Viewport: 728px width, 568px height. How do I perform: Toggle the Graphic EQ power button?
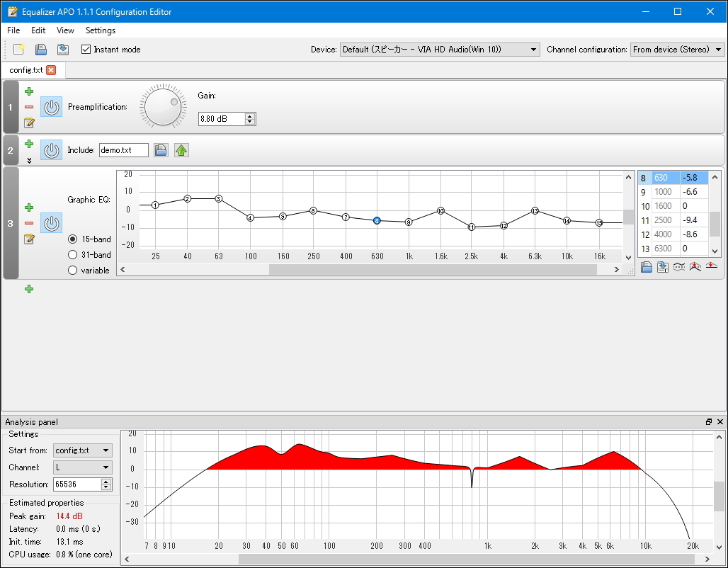coord(51,223)
